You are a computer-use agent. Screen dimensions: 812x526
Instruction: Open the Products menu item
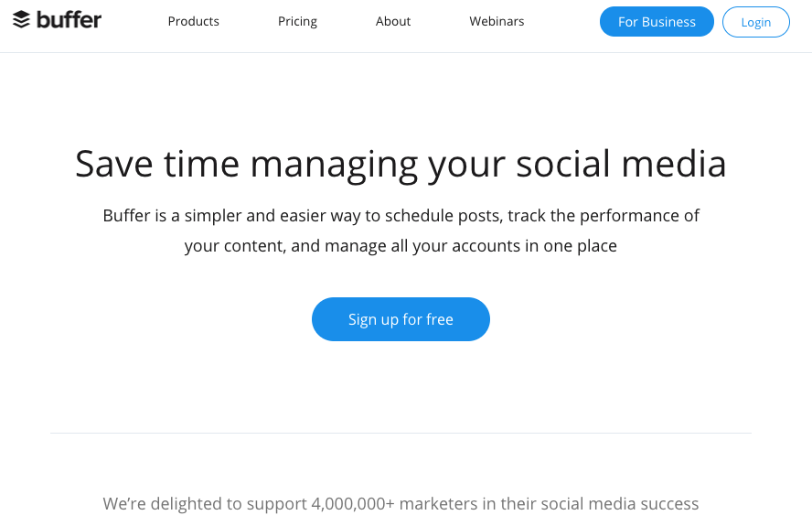click(x=193, y=21)
